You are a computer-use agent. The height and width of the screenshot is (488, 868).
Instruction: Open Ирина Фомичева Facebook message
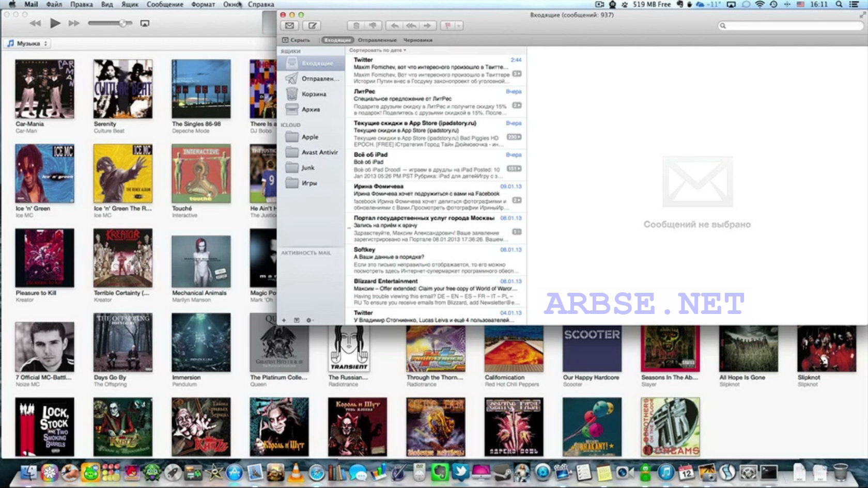pyautogui.click(x=436, y=197)
